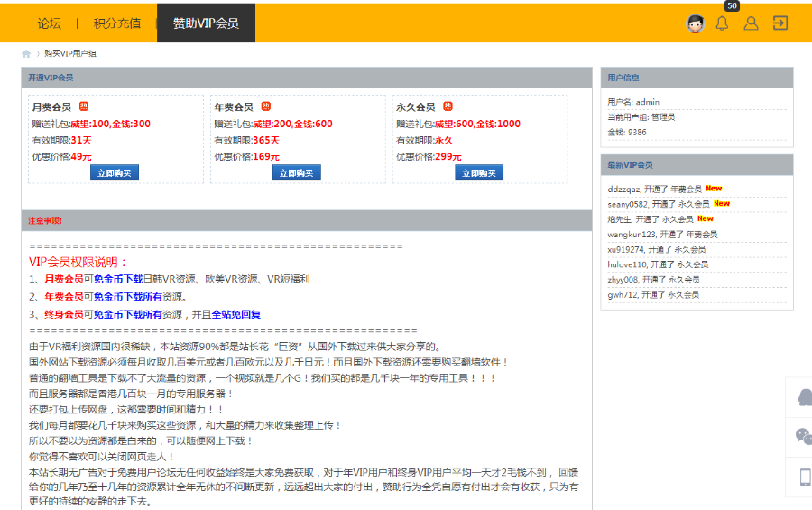Click the 月费会员 plan title
The height and width of the screenshot is (510, 812).
[x=51, y=107]
